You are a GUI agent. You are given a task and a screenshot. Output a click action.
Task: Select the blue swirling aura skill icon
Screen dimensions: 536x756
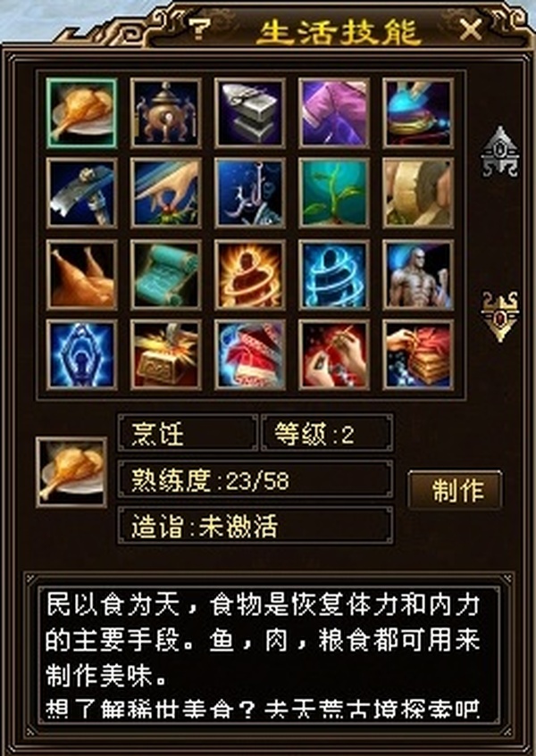(x=334, y=275)
